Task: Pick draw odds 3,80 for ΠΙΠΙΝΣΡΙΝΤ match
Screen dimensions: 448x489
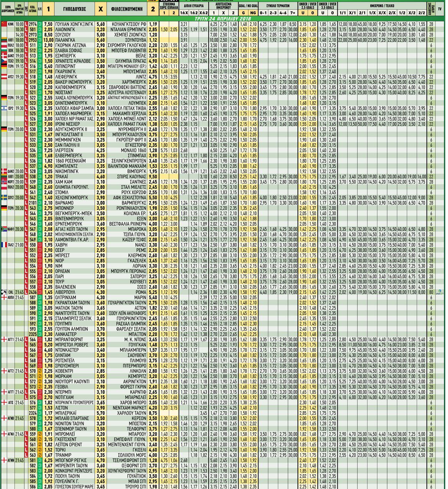Action: (x=101, y=66)
